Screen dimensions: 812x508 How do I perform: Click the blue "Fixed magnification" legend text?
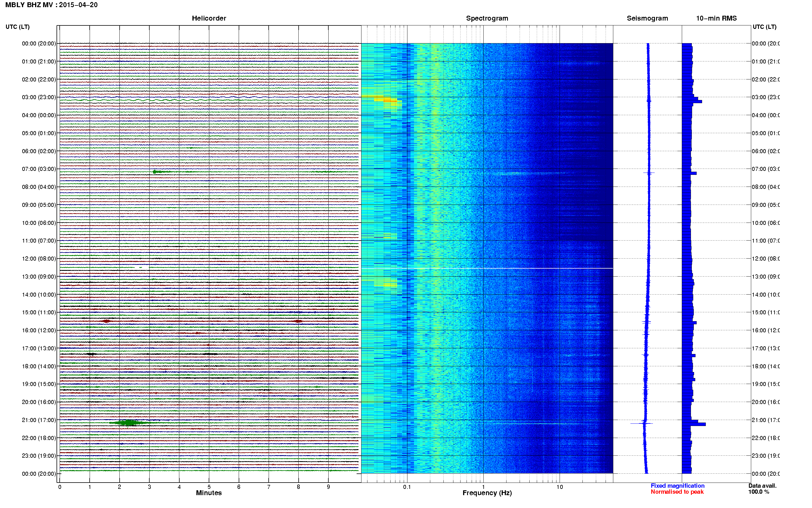coord(678,486)
